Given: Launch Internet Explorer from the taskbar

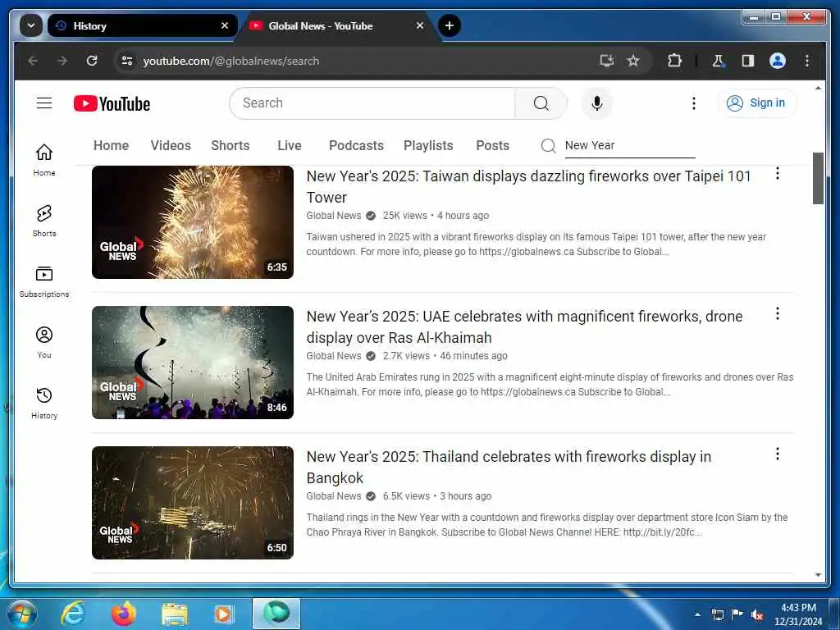Looking at the screenshot, I should 73,614.
